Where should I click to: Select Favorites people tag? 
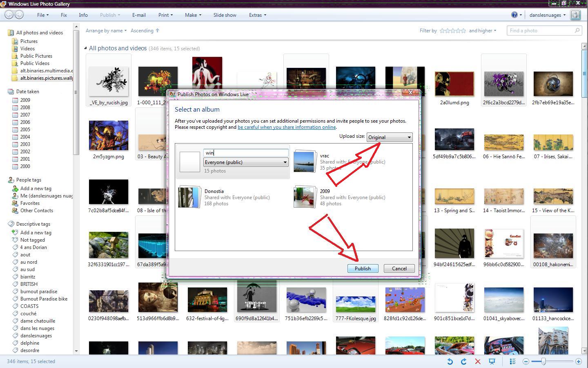pyautogui.click(x=30, y=203)
